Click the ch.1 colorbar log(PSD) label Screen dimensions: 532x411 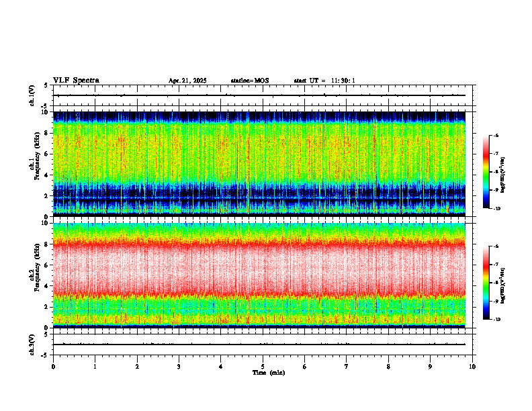pyautogui.click(x=503, y=175)
